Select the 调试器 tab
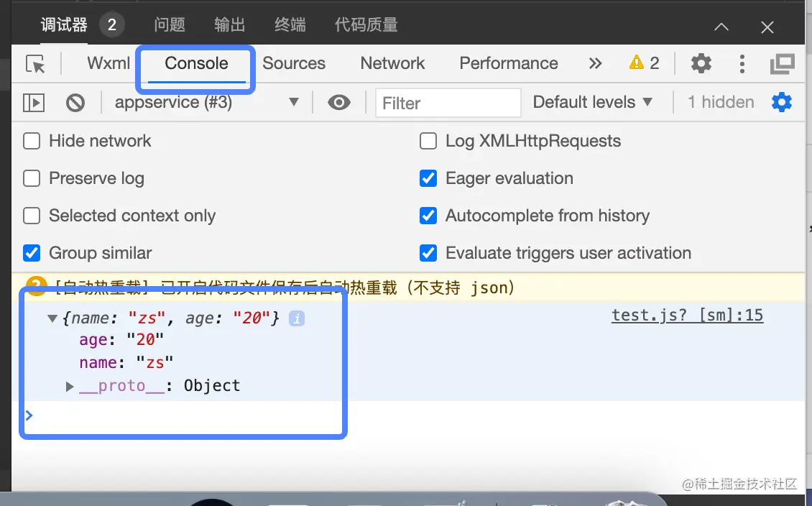Image resolution: width=812 pixels, height=506 pixels. click(x=64, y=24)
